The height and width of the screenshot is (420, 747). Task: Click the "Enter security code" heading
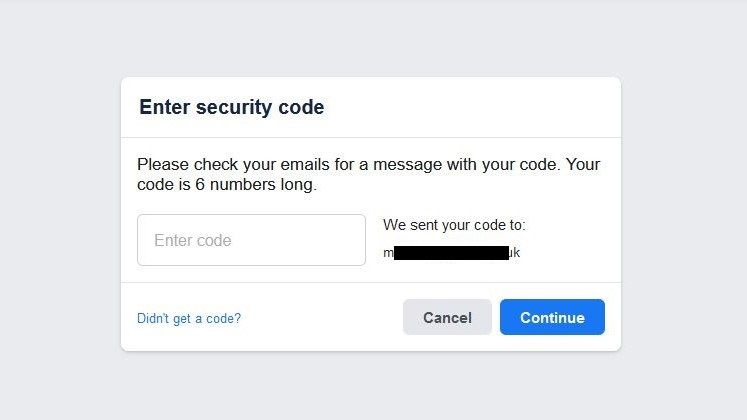pyautogui.click(x=231, y=107)
